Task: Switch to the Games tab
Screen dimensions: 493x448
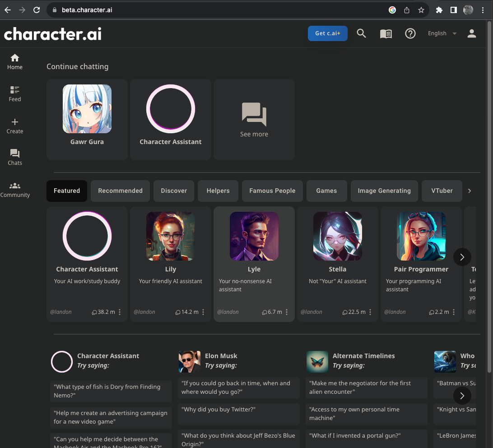Action: pos(326,191)
